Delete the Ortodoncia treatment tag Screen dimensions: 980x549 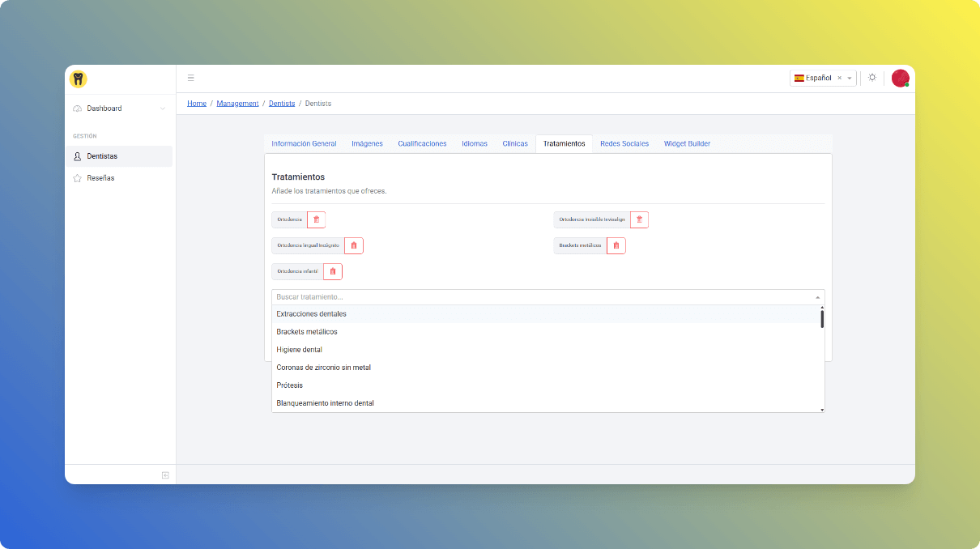coord(317,219)
